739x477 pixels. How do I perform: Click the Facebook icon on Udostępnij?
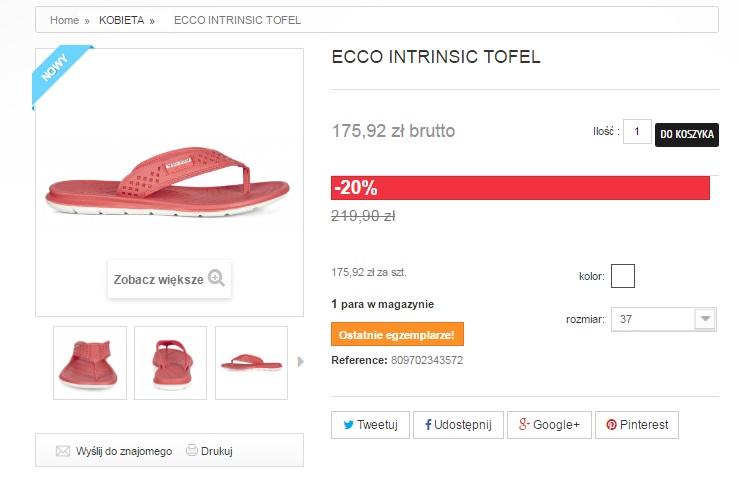click(428, 425)
